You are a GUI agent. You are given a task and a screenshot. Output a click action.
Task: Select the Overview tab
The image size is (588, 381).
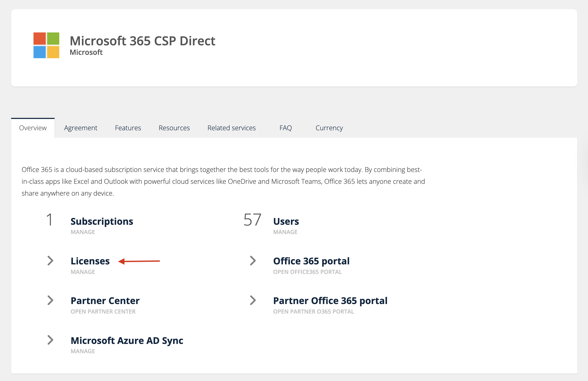pos(33,128)
